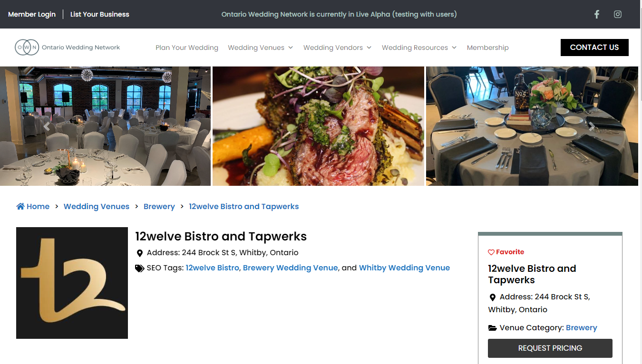
Task: Open the Plan Your Wedding menu item
Action: (x=187, y=48)
